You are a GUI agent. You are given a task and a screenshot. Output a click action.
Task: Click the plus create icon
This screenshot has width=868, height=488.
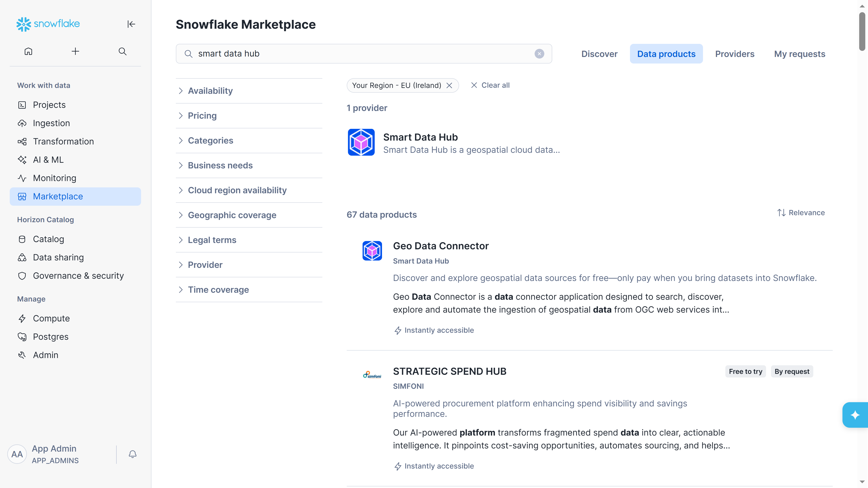tap(75, 51)
